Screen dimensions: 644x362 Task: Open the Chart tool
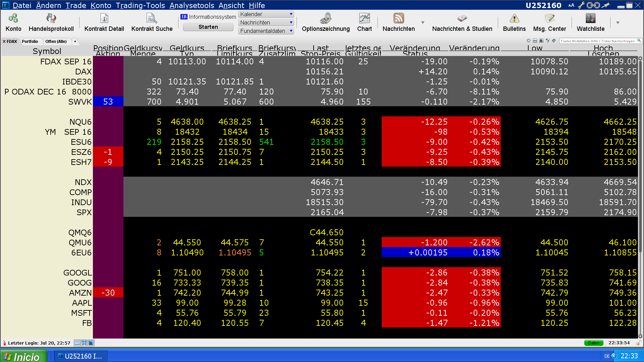click(x=364, y=18)
